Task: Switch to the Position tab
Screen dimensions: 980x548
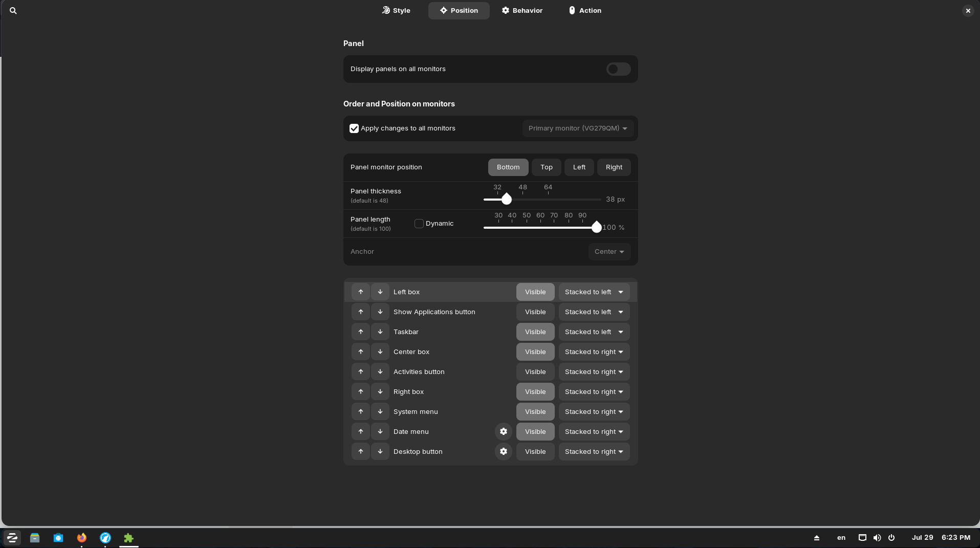Action: (459, 10)
